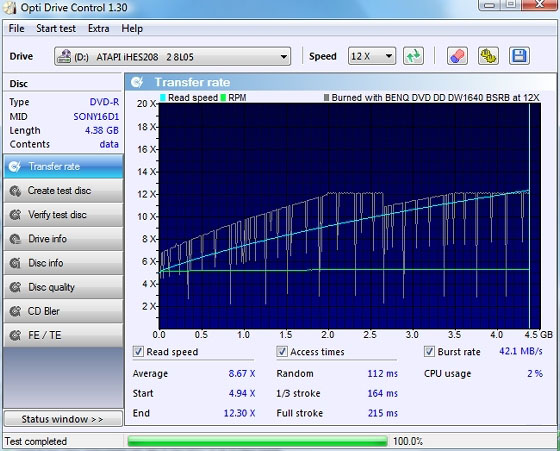Viewport: 560px width, 451px height.
Task: Click the refresh drive arrows icon
Action: point(413,56)
